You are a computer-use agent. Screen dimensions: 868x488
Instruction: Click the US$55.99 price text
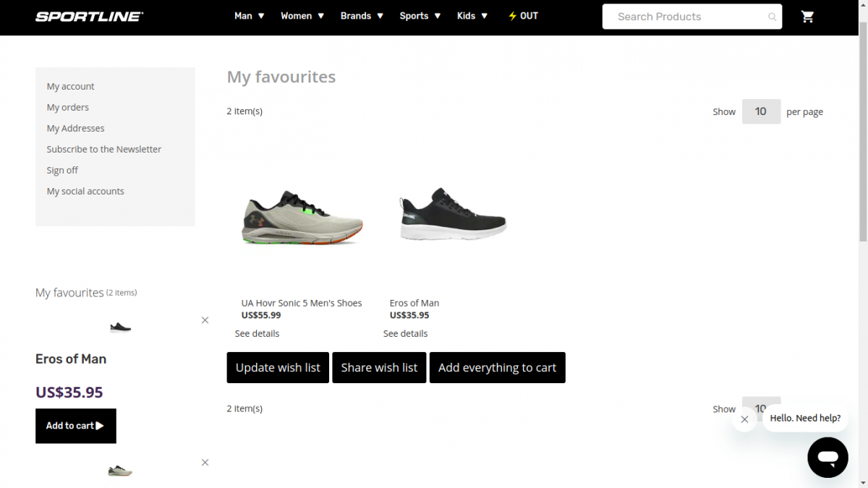coord(261,315)
